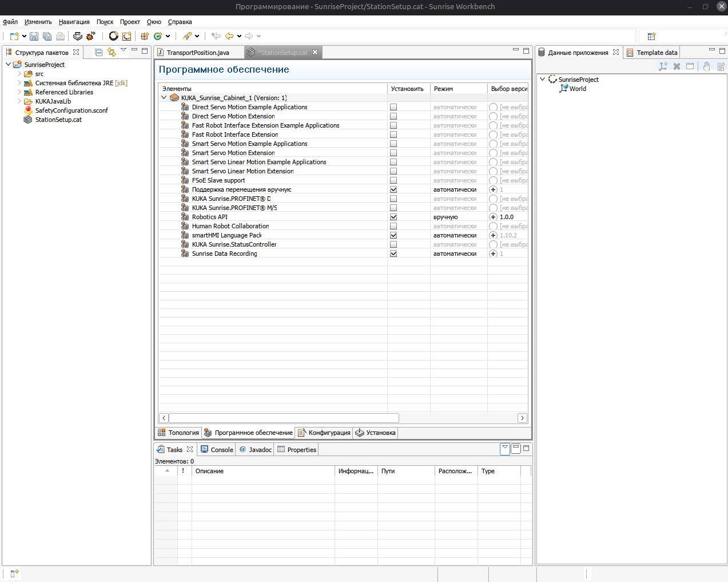This screenshot has height=582, width=728.
Task: Save the current file with floppy icon
Action: [x=34, y=36]
